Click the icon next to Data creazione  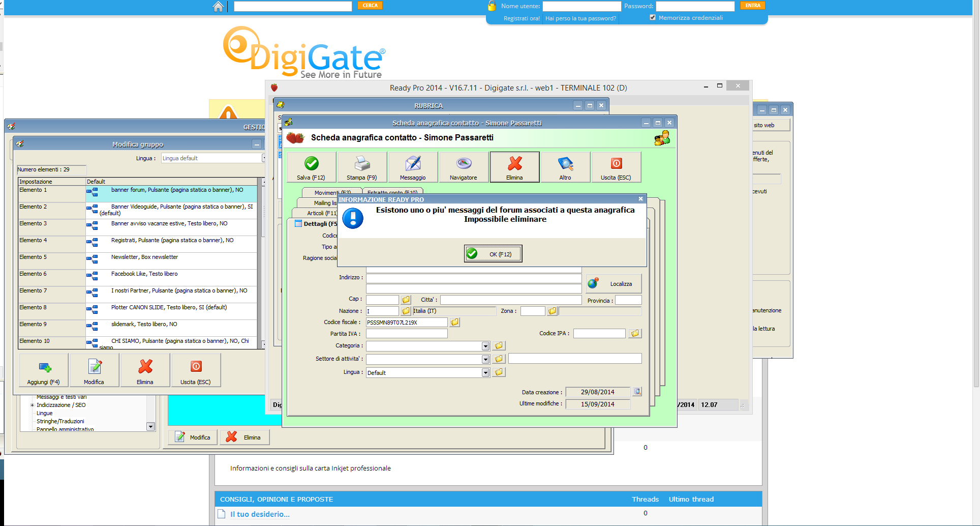(x=637, y=391)
